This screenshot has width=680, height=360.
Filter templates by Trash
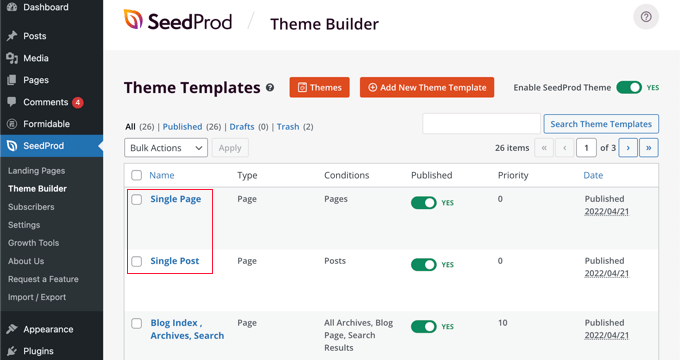pyautogui.click(x=288, y=127)
